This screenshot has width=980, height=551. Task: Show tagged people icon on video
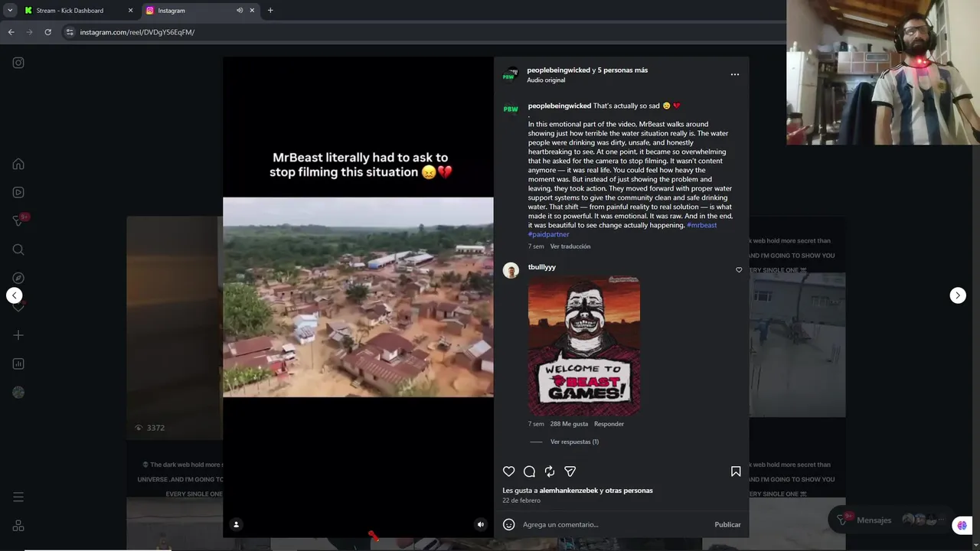point(236,524)
